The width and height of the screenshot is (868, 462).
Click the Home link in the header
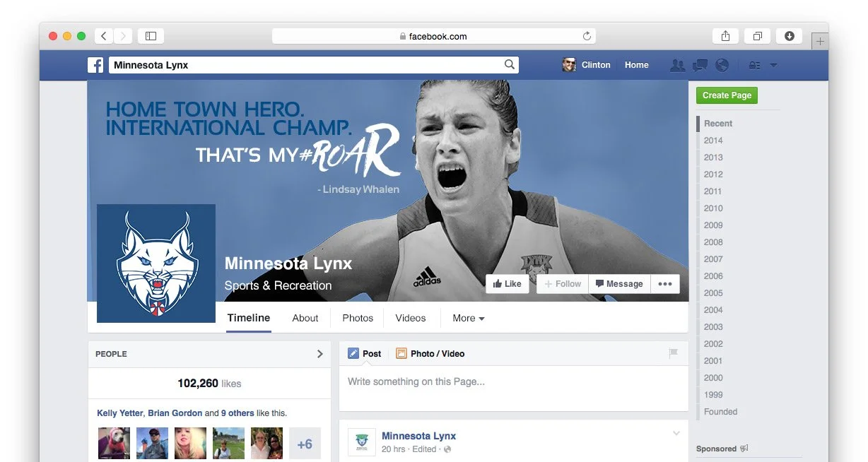(636, 65)
